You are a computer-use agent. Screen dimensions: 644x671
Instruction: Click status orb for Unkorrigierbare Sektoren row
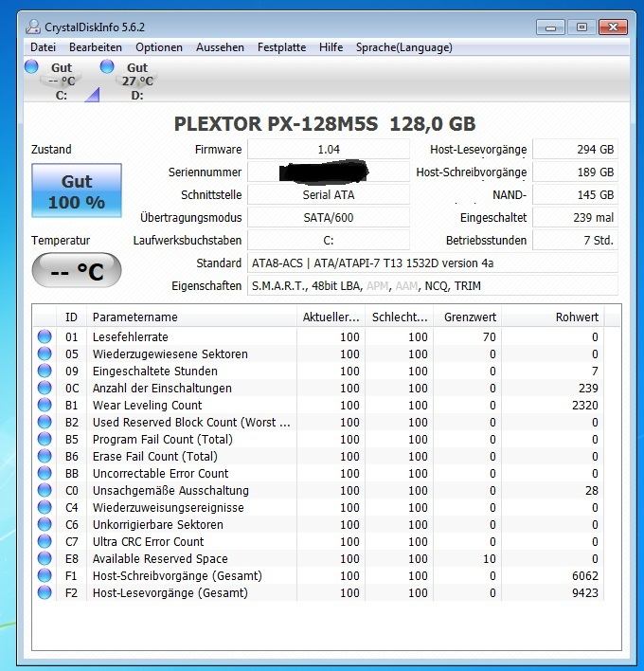click(45, 524)
